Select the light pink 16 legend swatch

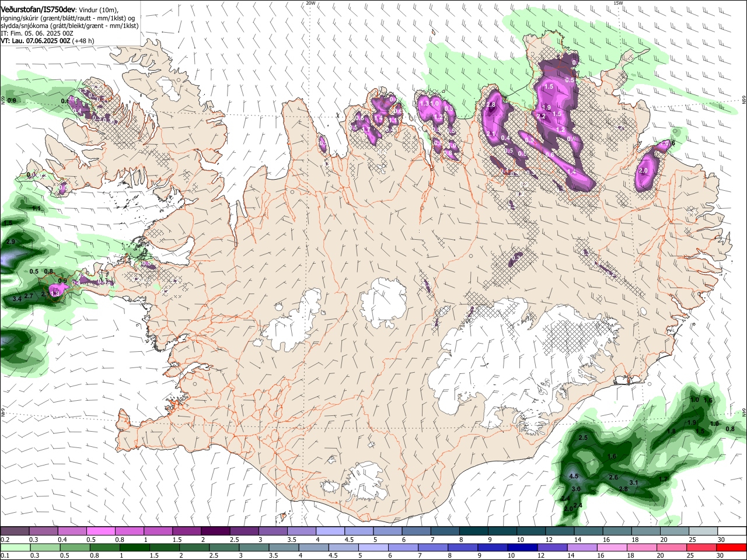click(x=613, y=547)
